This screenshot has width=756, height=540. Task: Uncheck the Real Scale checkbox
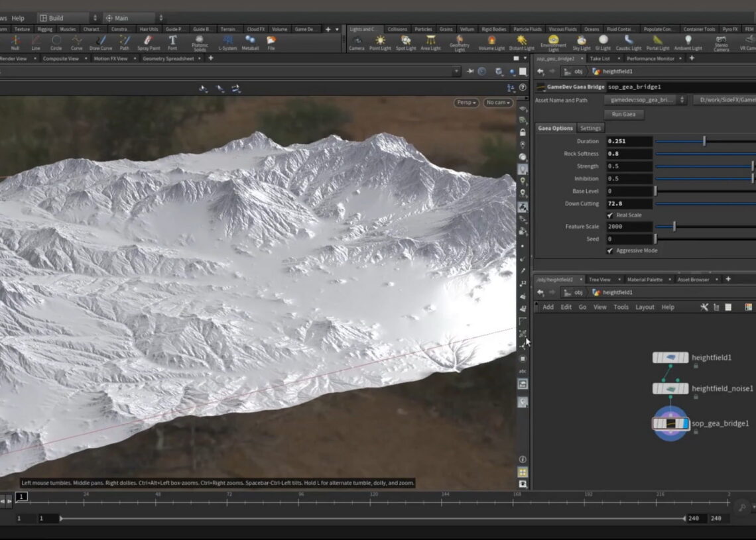(611, 215)
